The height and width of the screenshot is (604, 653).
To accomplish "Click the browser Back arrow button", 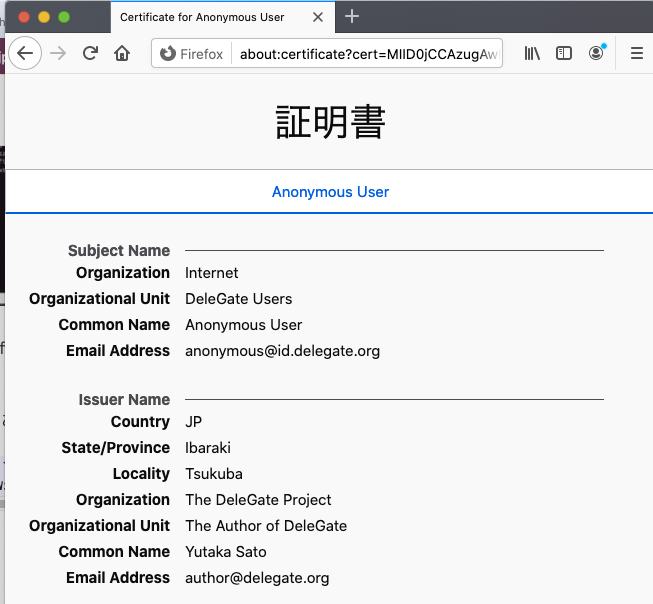I will tap(25, 54).
